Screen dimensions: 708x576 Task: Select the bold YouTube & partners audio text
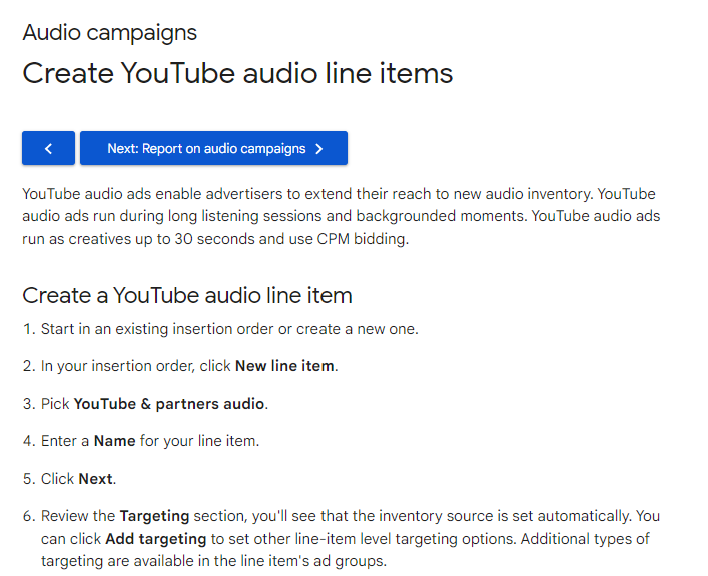point(169,404)
